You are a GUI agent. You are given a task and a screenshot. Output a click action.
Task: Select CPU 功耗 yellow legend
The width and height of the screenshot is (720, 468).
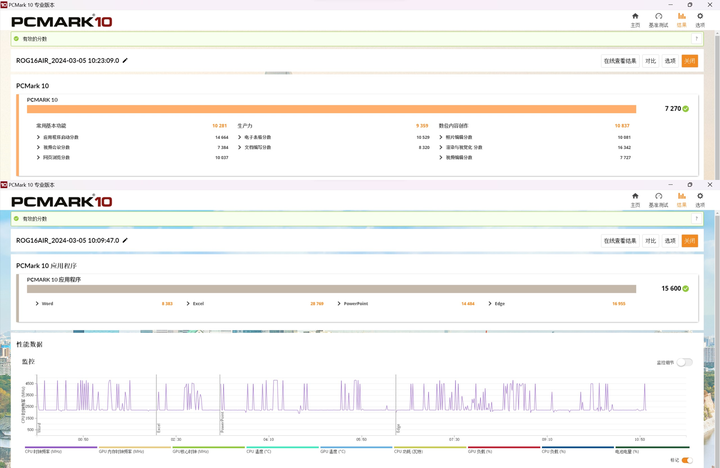pos(430,450)
